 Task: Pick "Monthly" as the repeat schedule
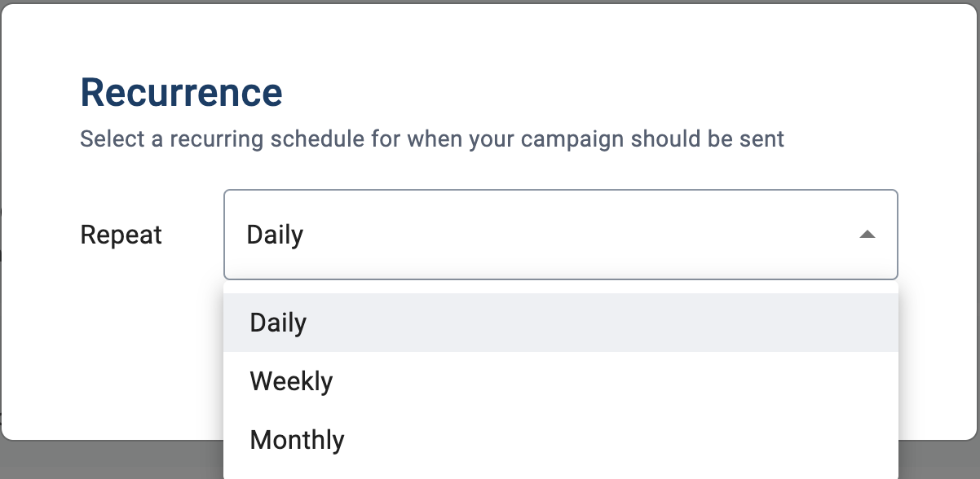[x=297, y=440]
